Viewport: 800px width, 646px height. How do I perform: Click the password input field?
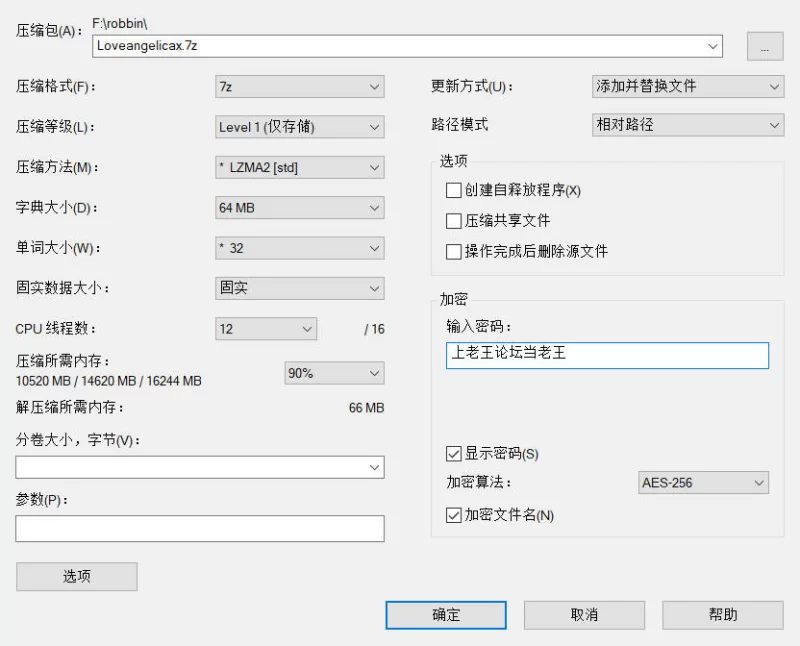(607, 355)
